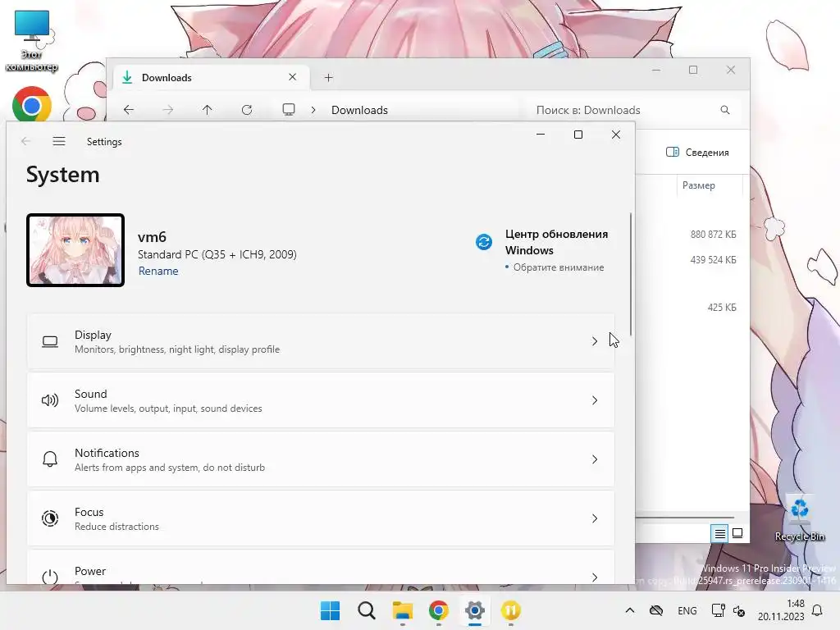Screen dimensions: 840x630
Task: Open the yellow pause app on taskbar
Action: [x=510, y=610]
